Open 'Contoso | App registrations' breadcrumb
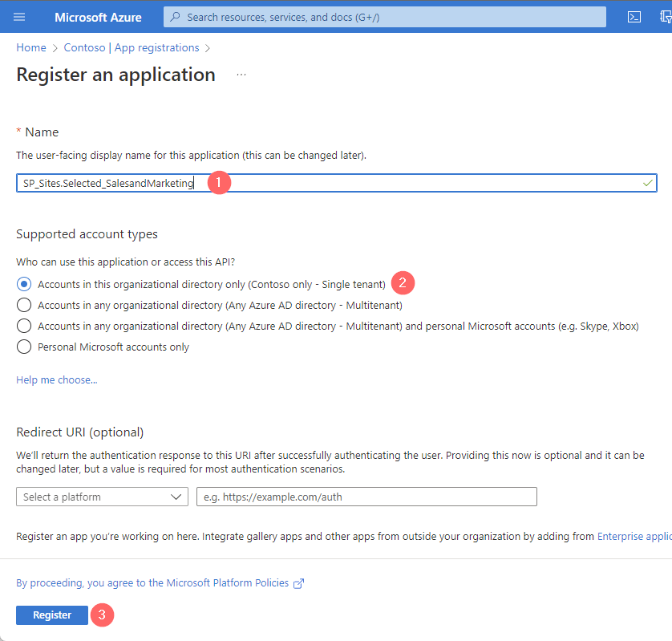Viewport: 672px width, 641px height. pos(131,47)
